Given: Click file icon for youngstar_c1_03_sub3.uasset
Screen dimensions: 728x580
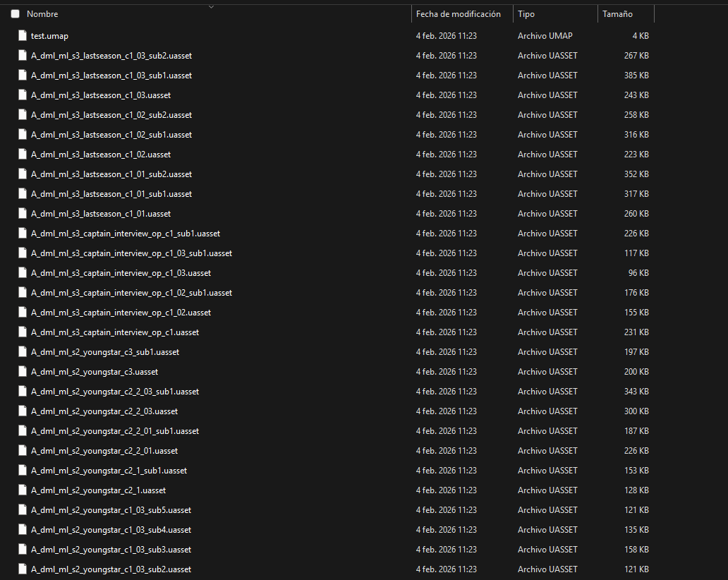Looking at the screenshot, I should coord(23,550).
